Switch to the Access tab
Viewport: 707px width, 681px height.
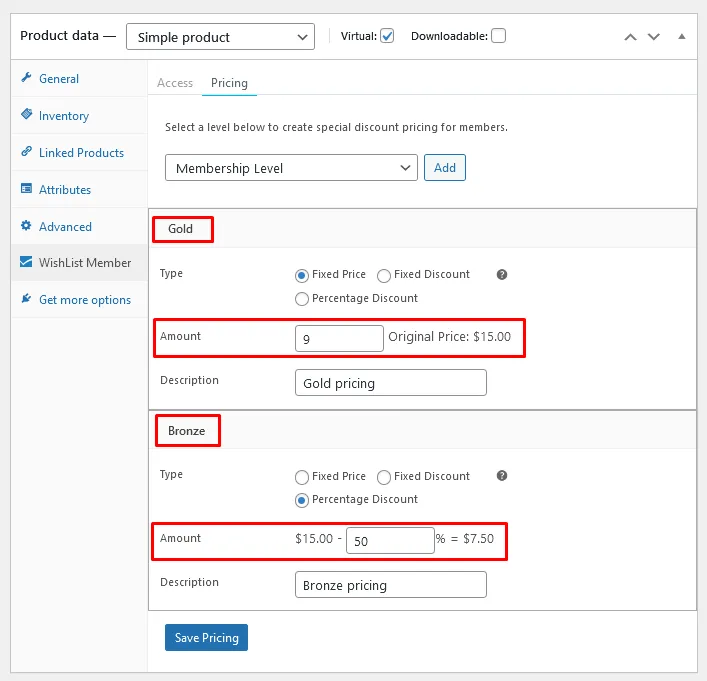175,83
